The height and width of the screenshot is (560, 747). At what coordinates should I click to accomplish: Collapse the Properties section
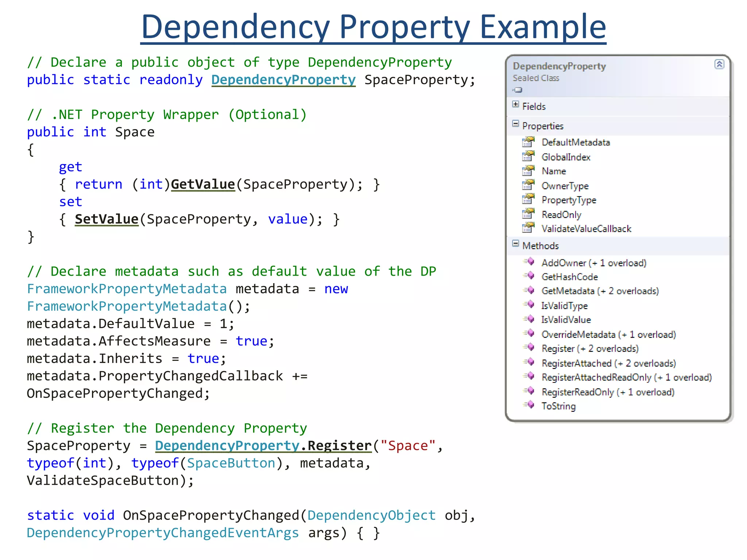[x=515, y=124]
